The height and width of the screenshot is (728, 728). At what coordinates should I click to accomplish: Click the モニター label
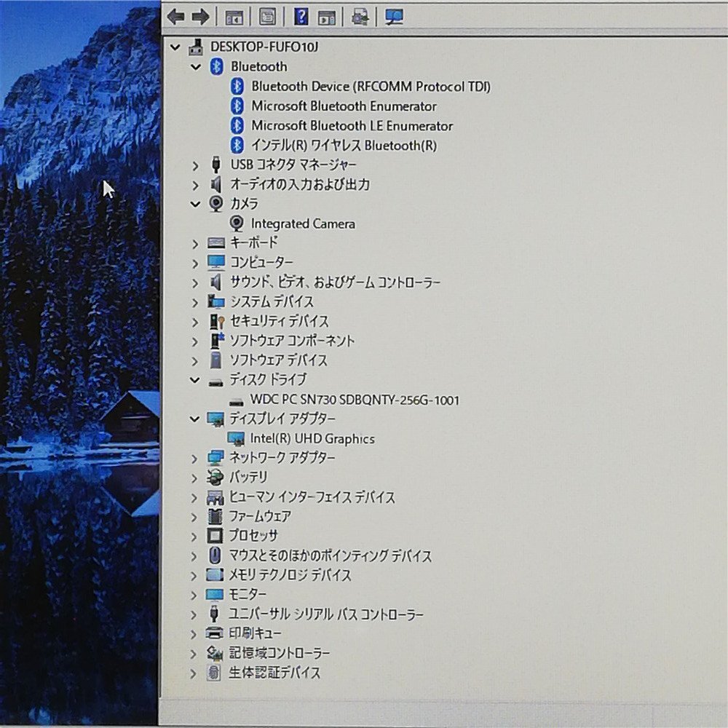248,594
